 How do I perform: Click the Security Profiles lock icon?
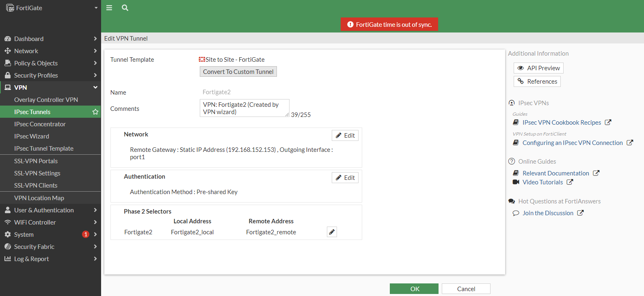click(x=8, y=75)
